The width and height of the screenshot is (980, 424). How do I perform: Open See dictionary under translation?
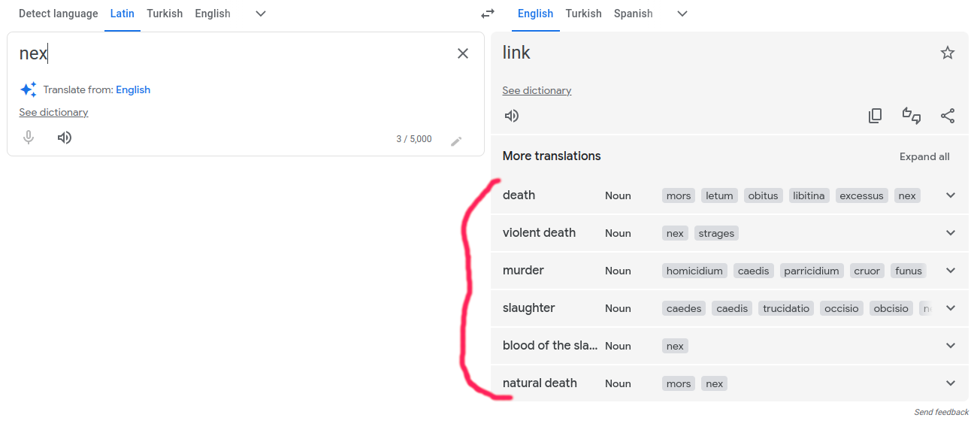pos(537,90)
